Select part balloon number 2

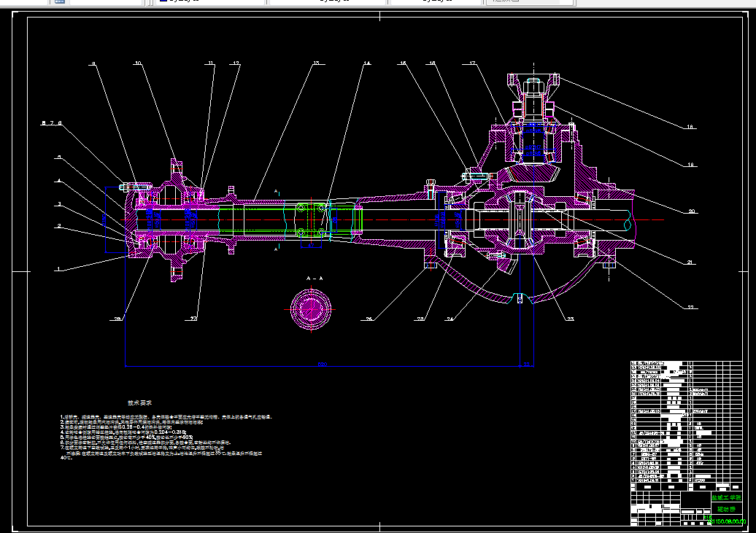59,225
